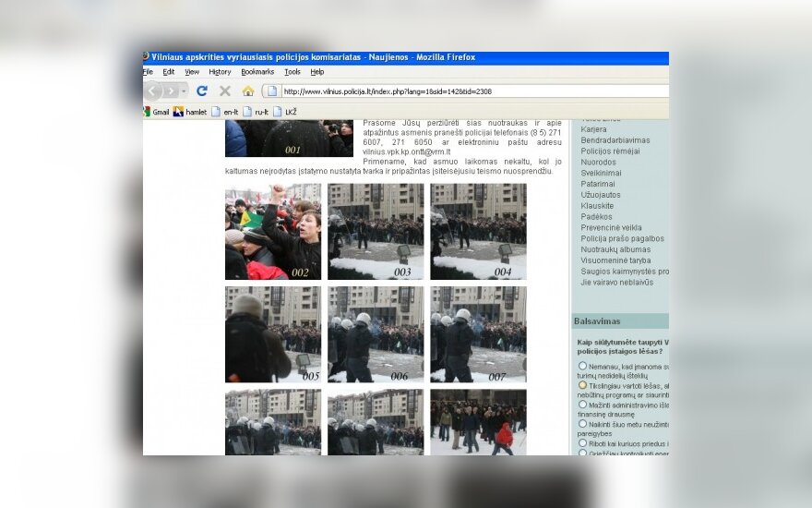
Task: Go back with the Firefox Back arrow
Action: pyautogui.click(x=152, y=91)
